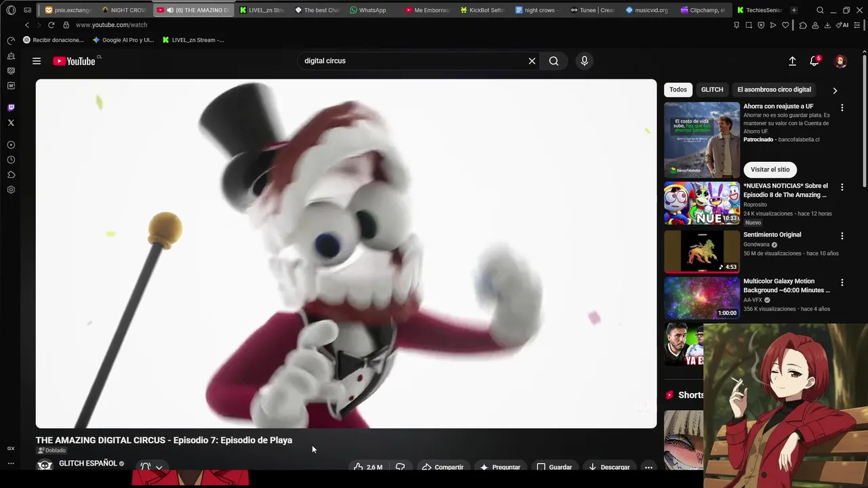
Task: Open Multicolor Galaxy Motion thumbnail
Action: tap(702, 298)
